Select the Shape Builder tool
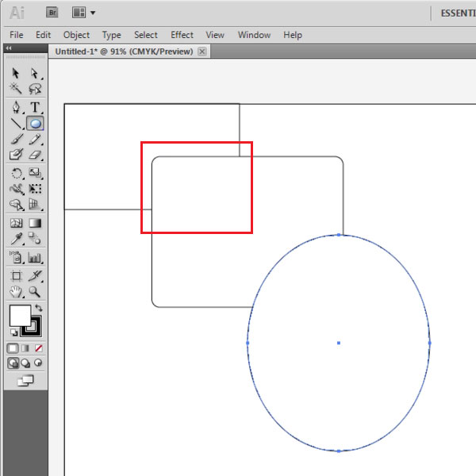 point(17,205)
